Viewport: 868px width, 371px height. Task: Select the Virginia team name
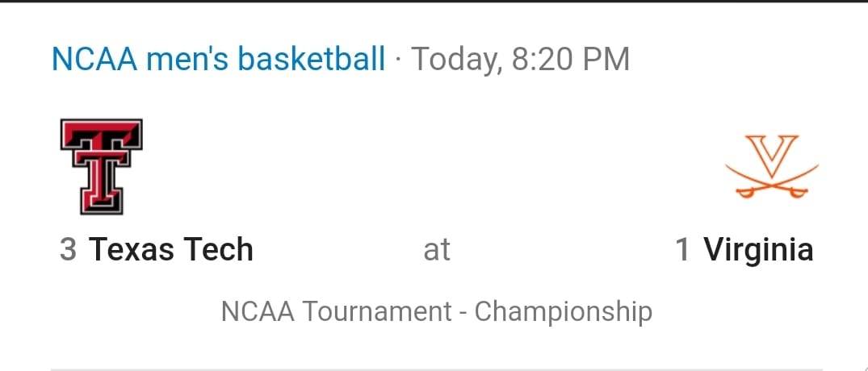pyautogui.click(x=758, y=250)
